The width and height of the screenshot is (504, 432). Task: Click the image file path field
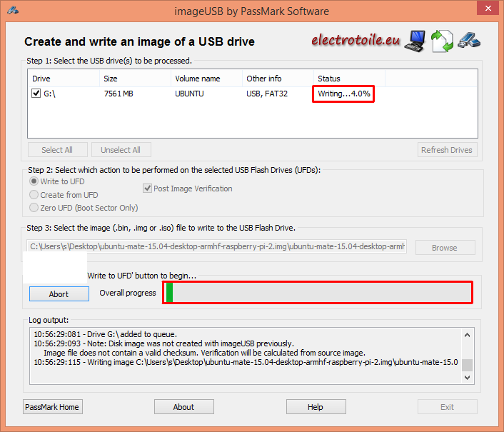pos(217,246)
